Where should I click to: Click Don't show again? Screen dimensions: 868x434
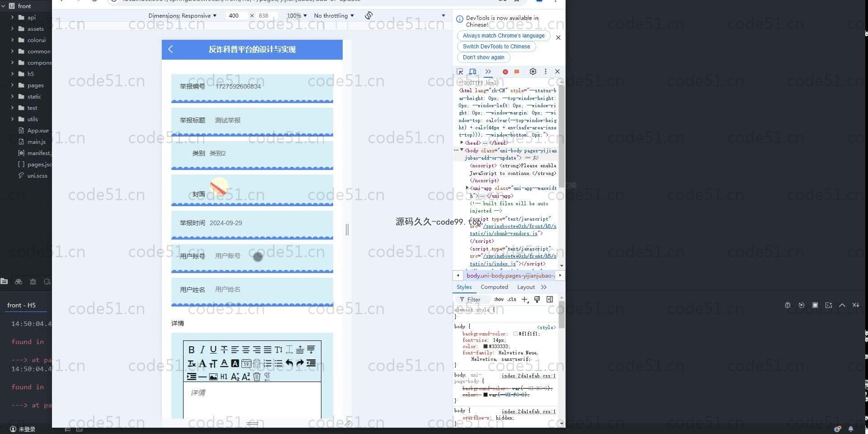coord(483,57)
